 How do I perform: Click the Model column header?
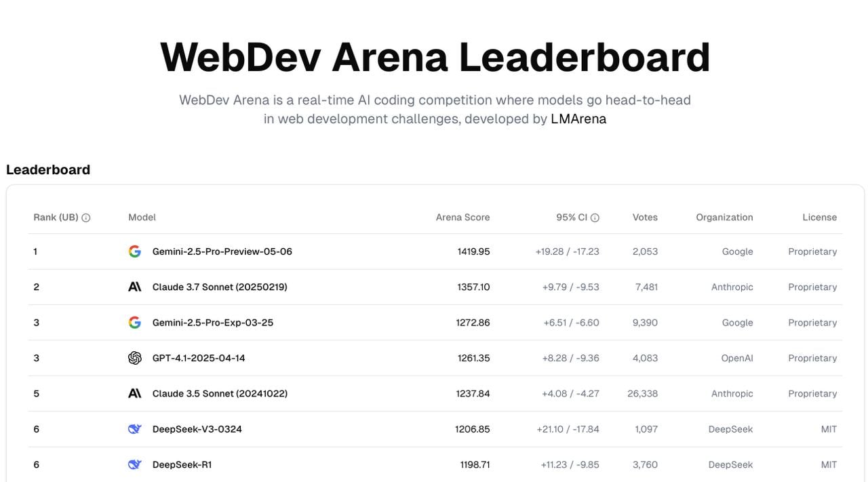pyautogui.click(x=142, y=218)
